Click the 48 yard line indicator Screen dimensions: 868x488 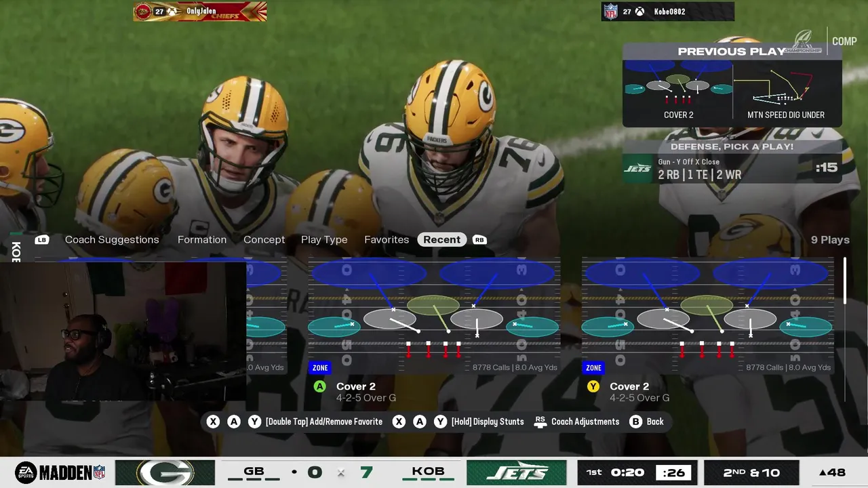[x=832, y=472]
